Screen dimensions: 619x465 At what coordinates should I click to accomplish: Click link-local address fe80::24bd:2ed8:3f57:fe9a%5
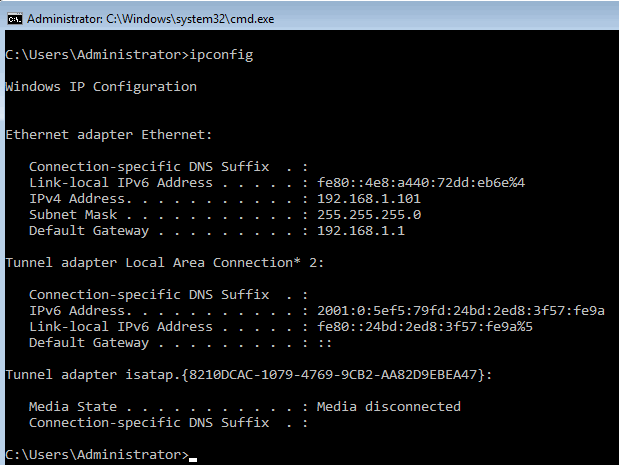(425, 327)
